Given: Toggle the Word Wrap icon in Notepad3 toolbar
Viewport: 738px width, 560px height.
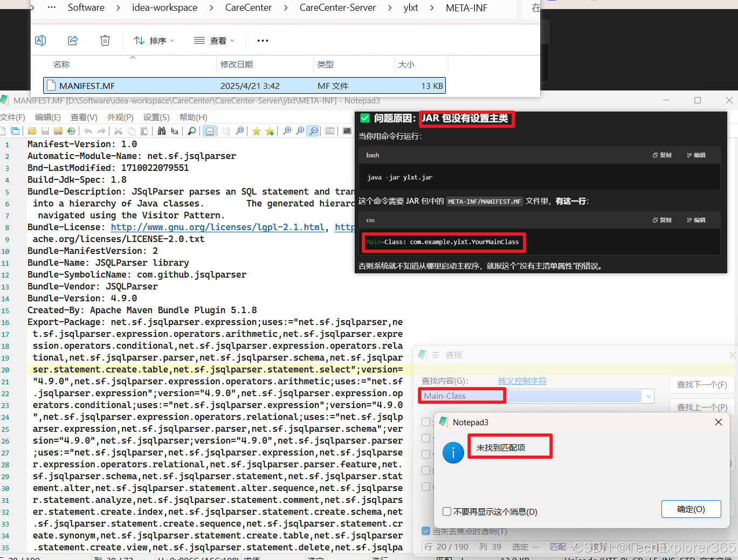Looking at the screenshot, I should tap(209, 131).
